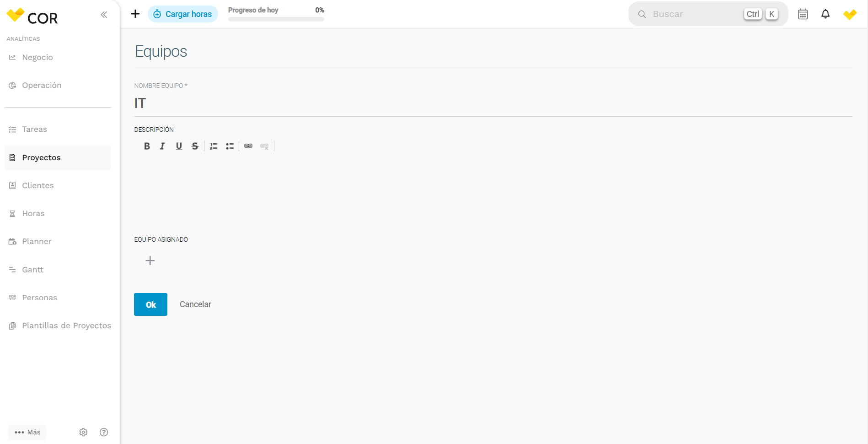This screenshot has width=868, height=444.
Task: Click the plus icon to create new item
Action: point(135,14)
